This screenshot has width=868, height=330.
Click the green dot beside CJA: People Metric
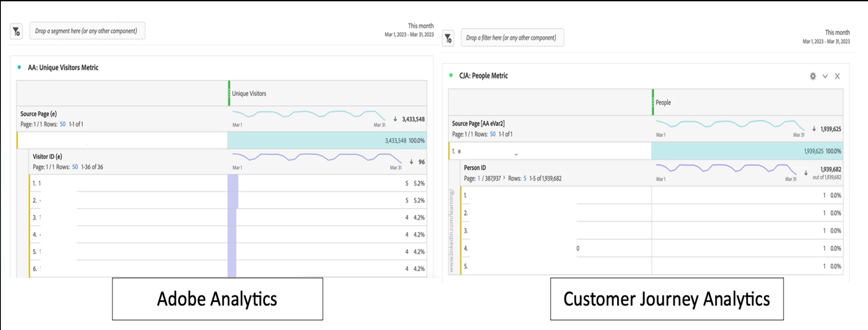pos(451,75)
